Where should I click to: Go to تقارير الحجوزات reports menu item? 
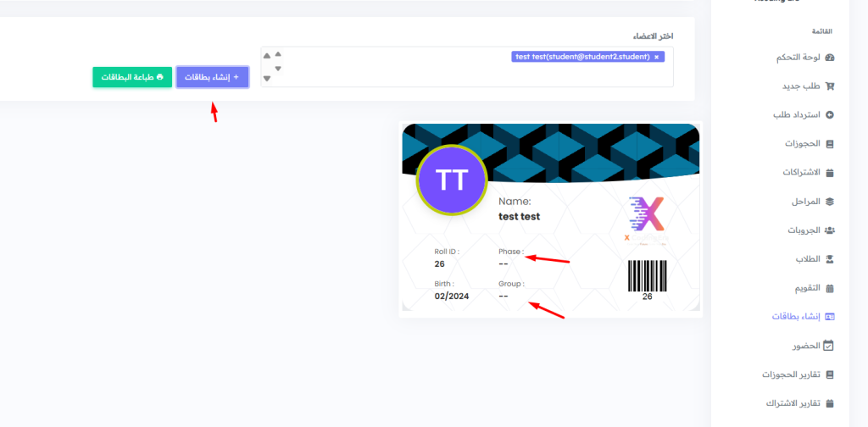pos(798,374)
